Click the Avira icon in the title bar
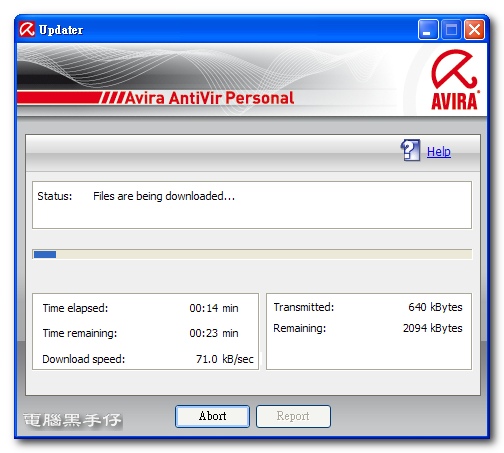This screenshot has width=504, height=453. [x=27, y=29]
